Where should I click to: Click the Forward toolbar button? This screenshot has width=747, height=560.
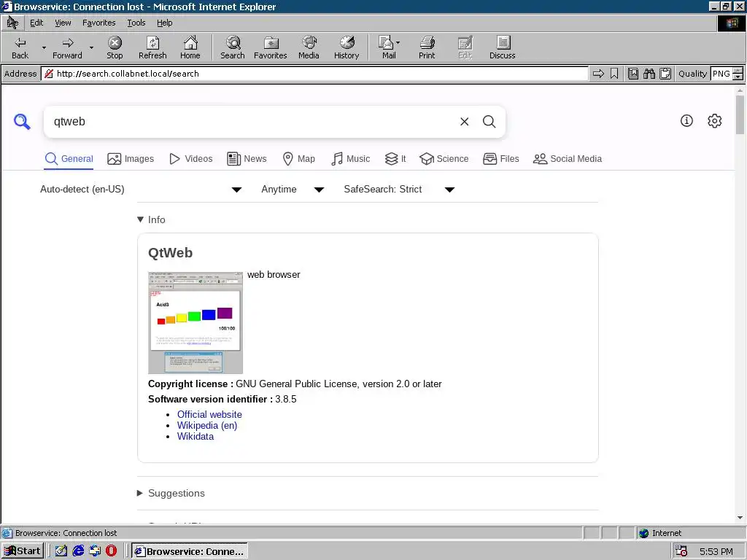coord(67,47)
